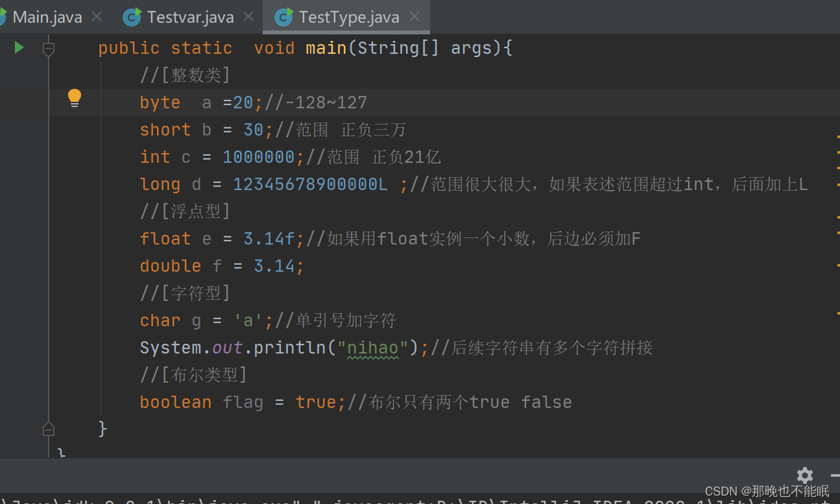Click the Main.java file icon in tab
Viewport: 840px width, 504px height.
[x=2, y=16]
